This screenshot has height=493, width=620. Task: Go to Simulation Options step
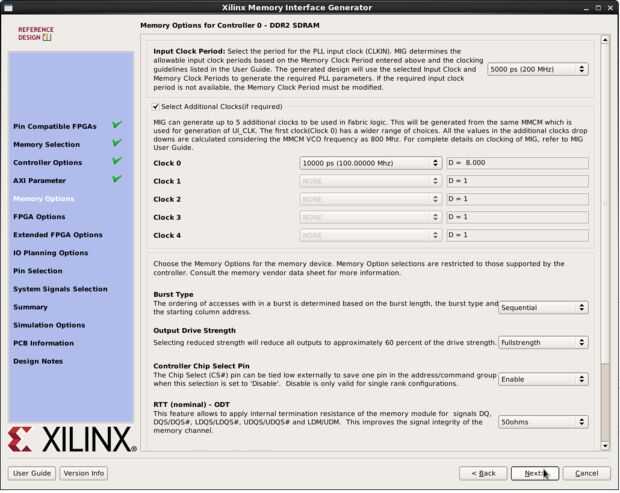tap(49, 325)
